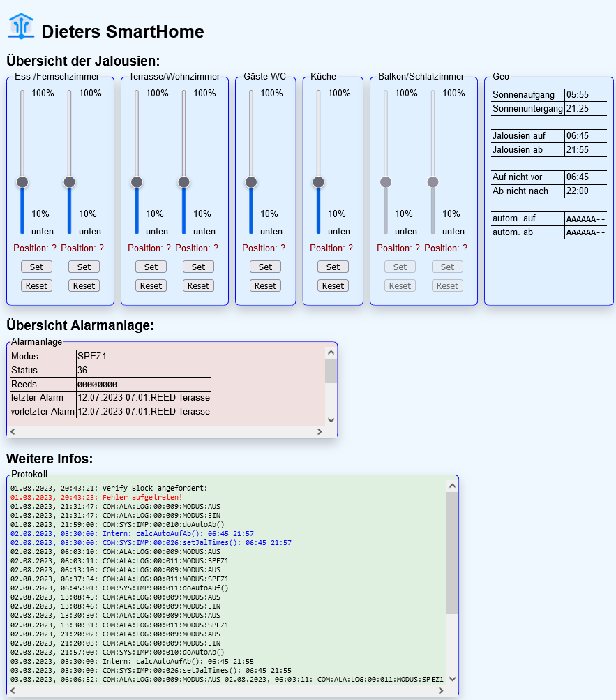
Task: Click Reset for second Balkon/Schlafzimmer blind
Action: point(447,285)
